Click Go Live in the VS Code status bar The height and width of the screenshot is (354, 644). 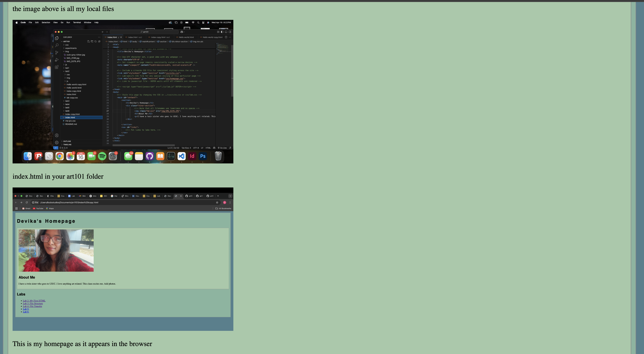(x=222, y=148)
